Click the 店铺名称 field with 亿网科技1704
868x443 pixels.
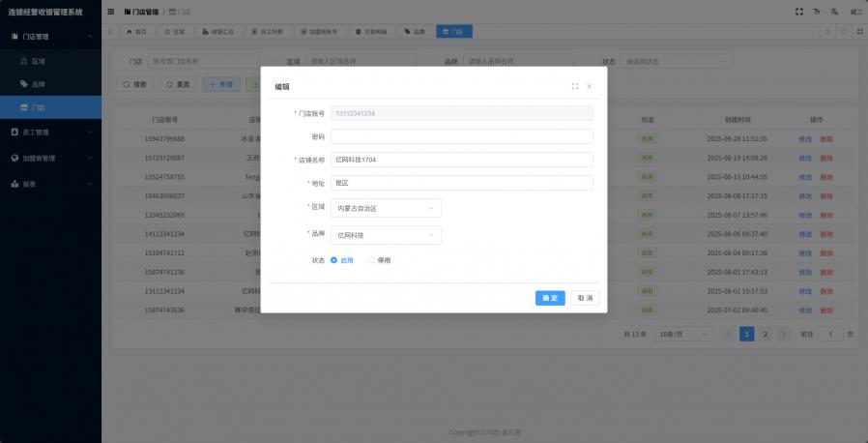[x=461, y=160]
